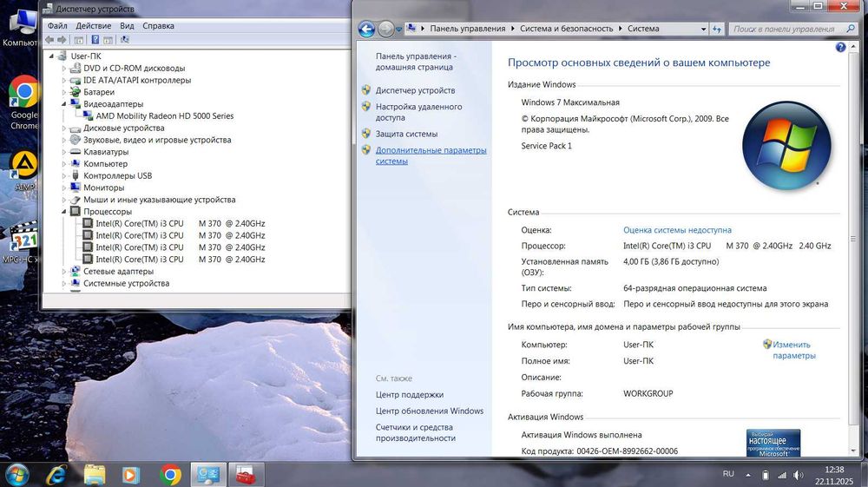Click the network signal icon in system tray

pyautogui.click(x=782, y=475)
